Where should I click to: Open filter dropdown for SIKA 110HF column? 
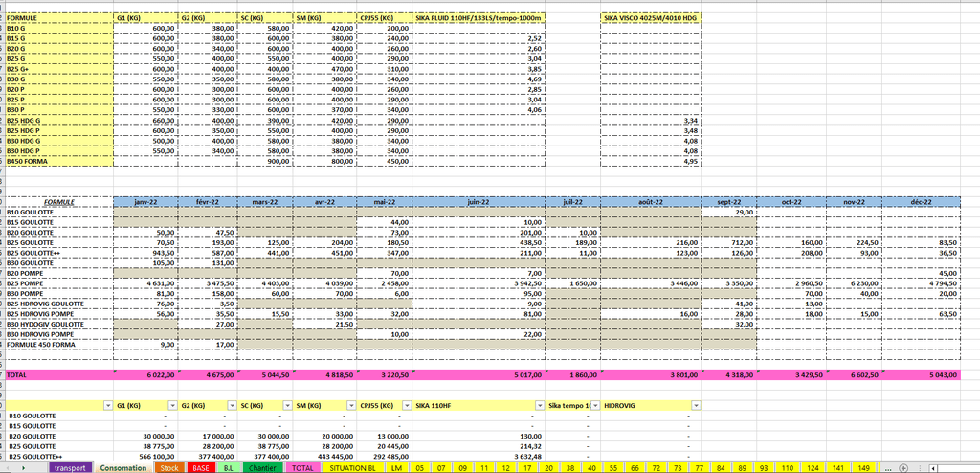coord(540,405)
